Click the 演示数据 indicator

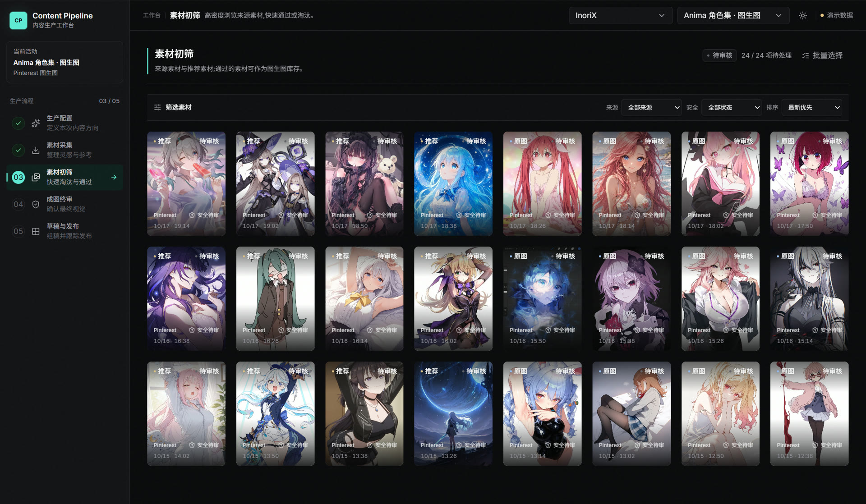coord(836,15)
